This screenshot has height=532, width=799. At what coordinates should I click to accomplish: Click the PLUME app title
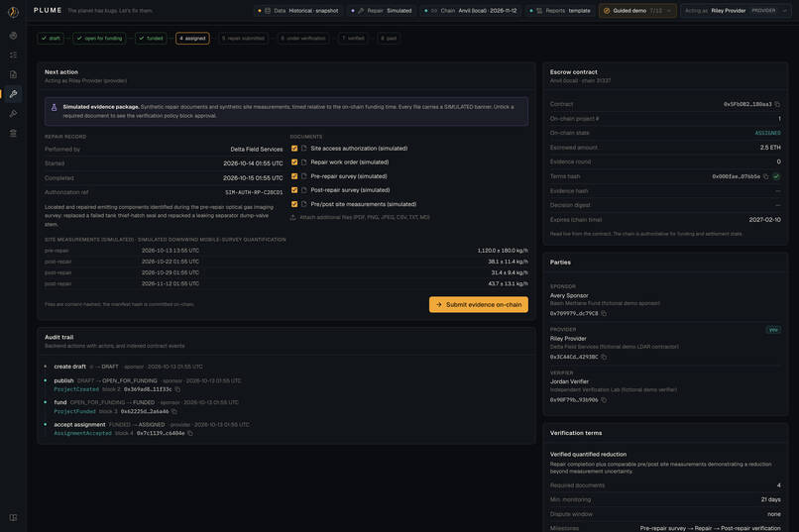48,11
